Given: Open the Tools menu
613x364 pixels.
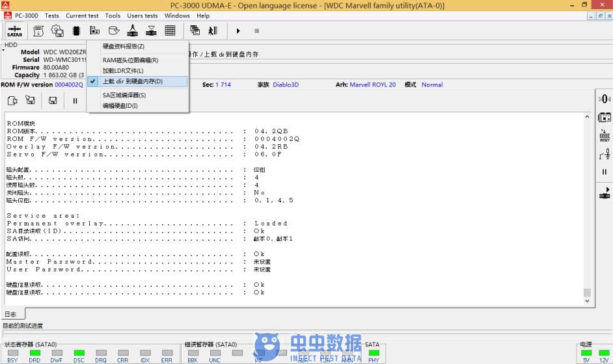Looking at the screenshot, I should coord(113,16).
